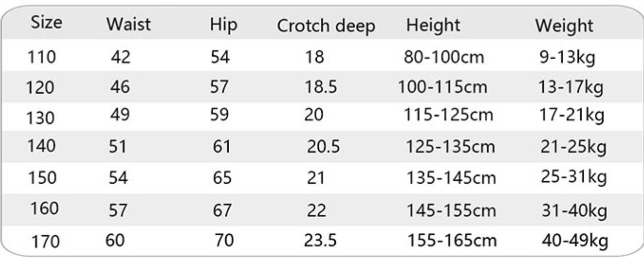The height and width of the screenshot is (259, 644).
Task: Select the size 110 row label
Action: click(42, 58)
